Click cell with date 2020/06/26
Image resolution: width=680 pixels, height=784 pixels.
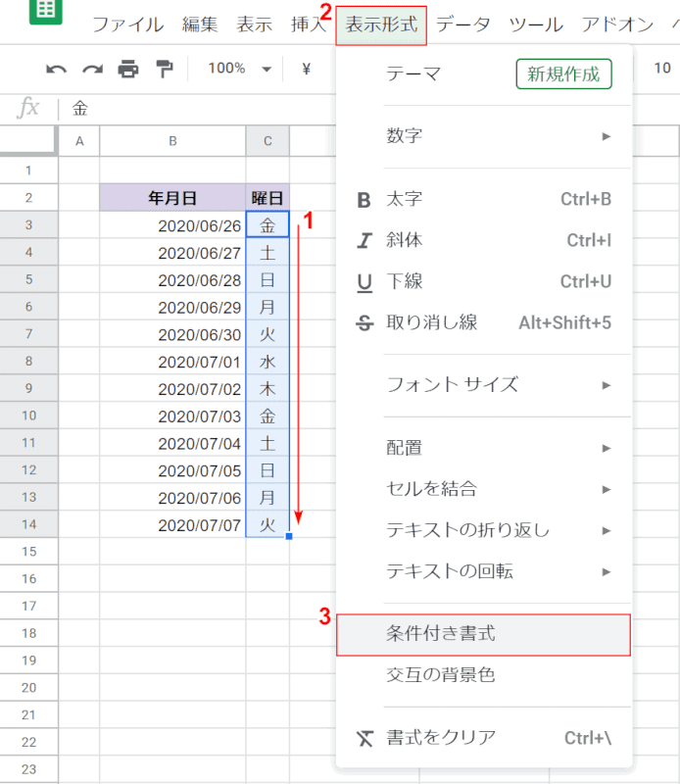172,225
